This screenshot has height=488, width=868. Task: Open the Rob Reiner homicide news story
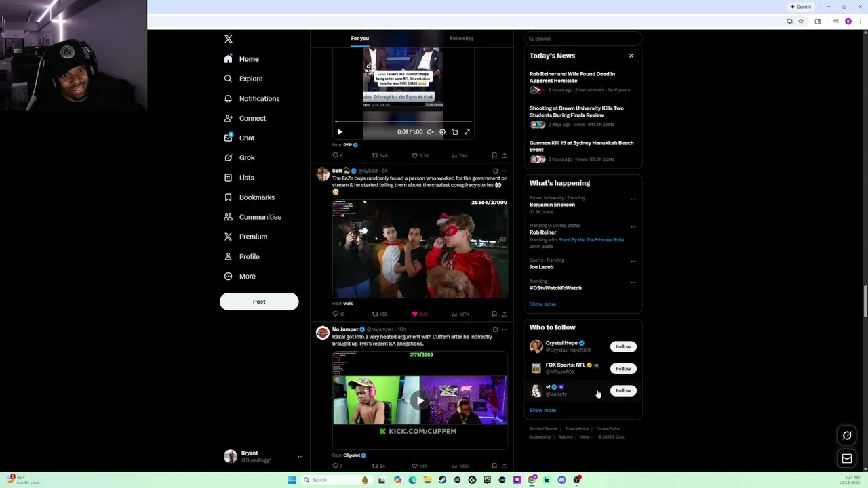pyautogui.click(x=583, y=82)
